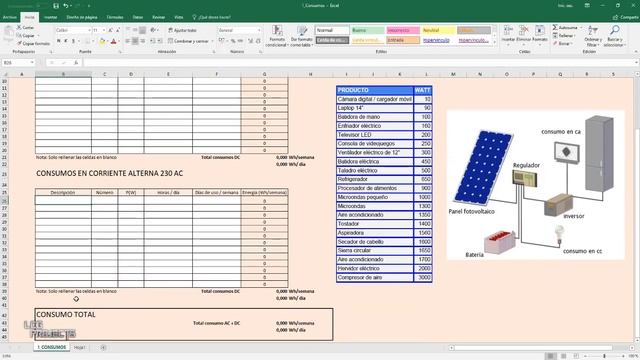The height and width of the screenshot is (360, 640).
Task: Open Formato condicional menu
Action: [277, 36]
